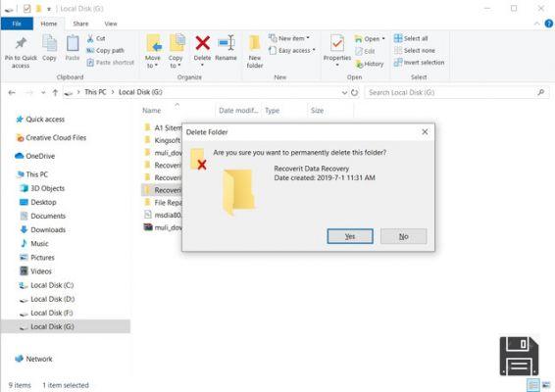Screen dimensions: 555x392
Task: Open recent locations dropdown arrow
Action: point(43,93)
